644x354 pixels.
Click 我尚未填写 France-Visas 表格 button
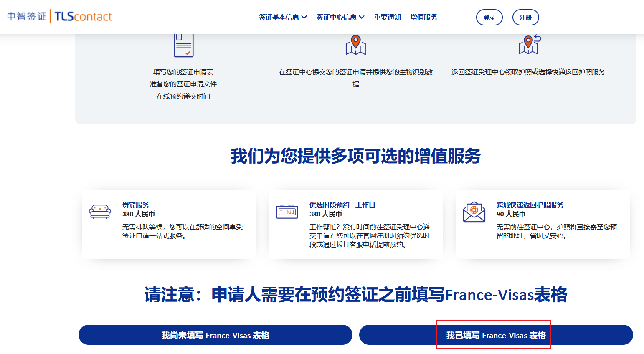(216, 335)
